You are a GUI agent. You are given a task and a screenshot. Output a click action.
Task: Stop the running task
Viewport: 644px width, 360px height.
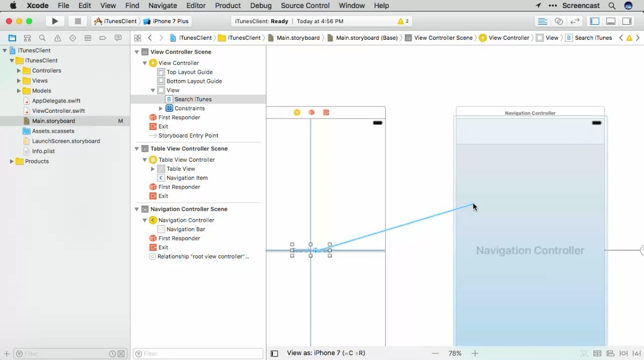[78, 21]
